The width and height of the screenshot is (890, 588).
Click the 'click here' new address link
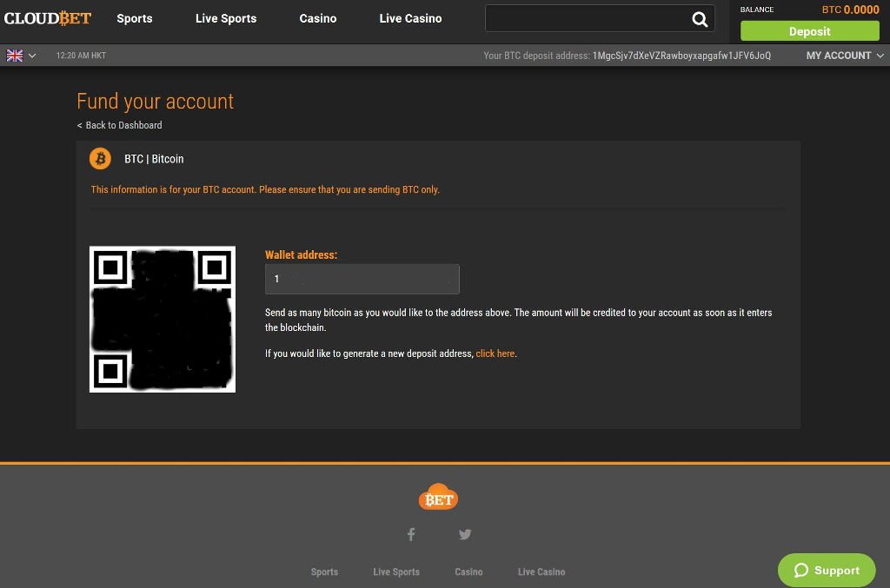[x=495, y=353]
